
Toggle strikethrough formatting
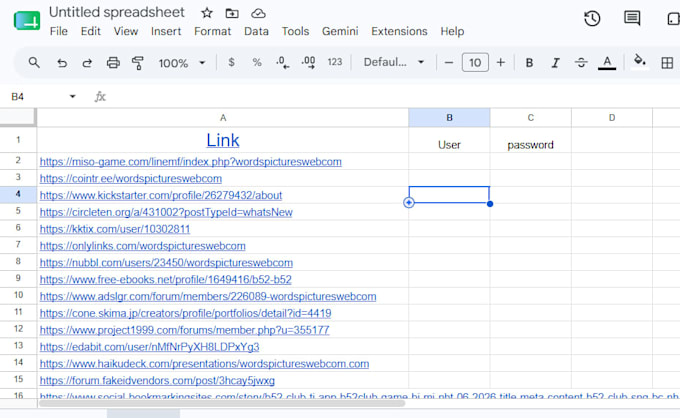coord(581,63)
